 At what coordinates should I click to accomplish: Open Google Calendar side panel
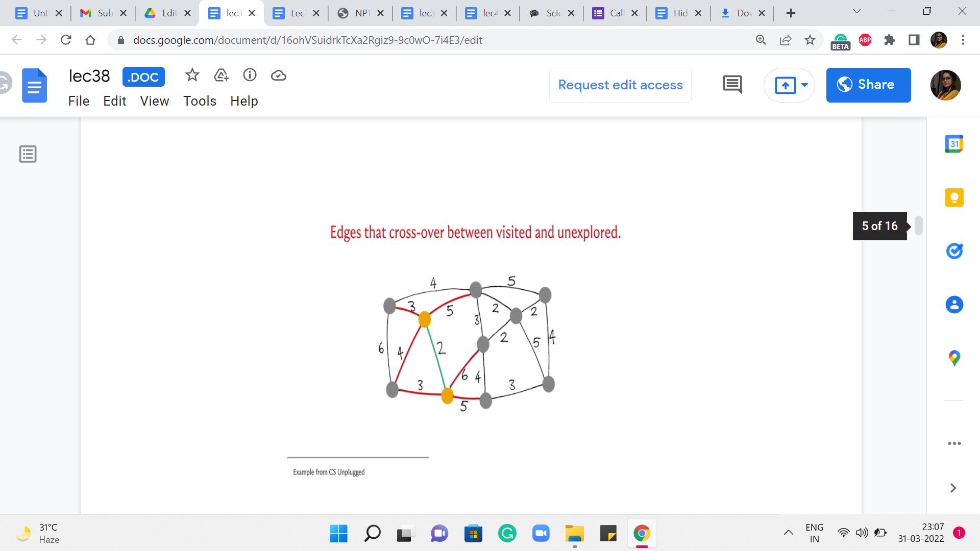(x=954, y=144)
